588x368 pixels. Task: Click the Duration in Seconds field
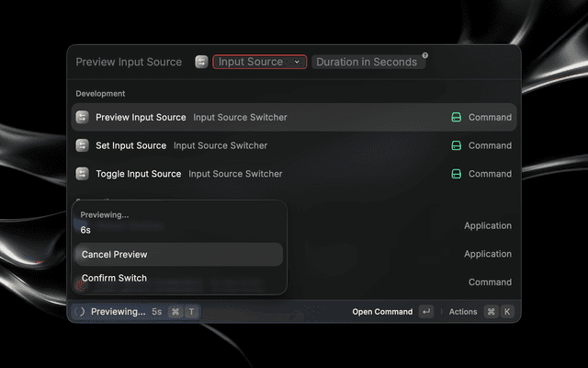pos(367,62)
